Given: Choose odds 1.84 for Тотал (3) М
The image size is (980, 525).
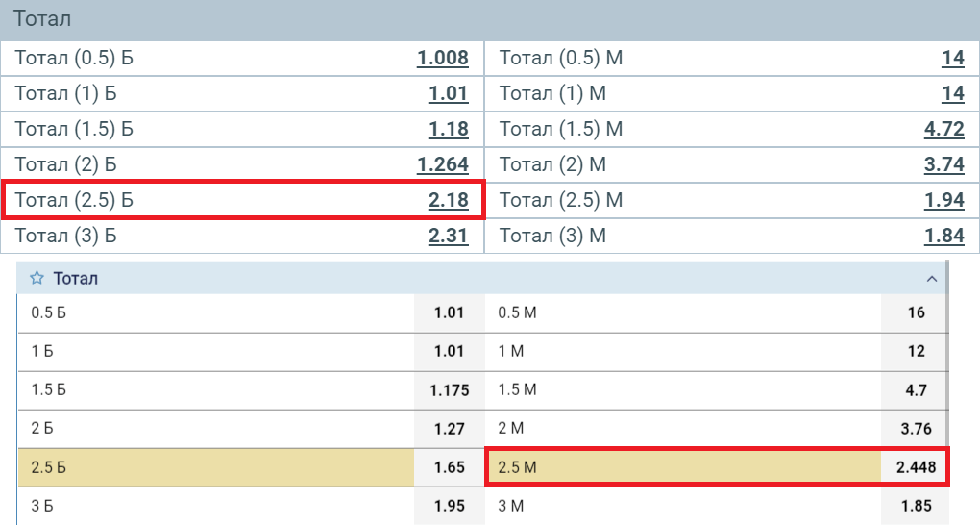Looking at the screenshot, I should tap(943, 236).
